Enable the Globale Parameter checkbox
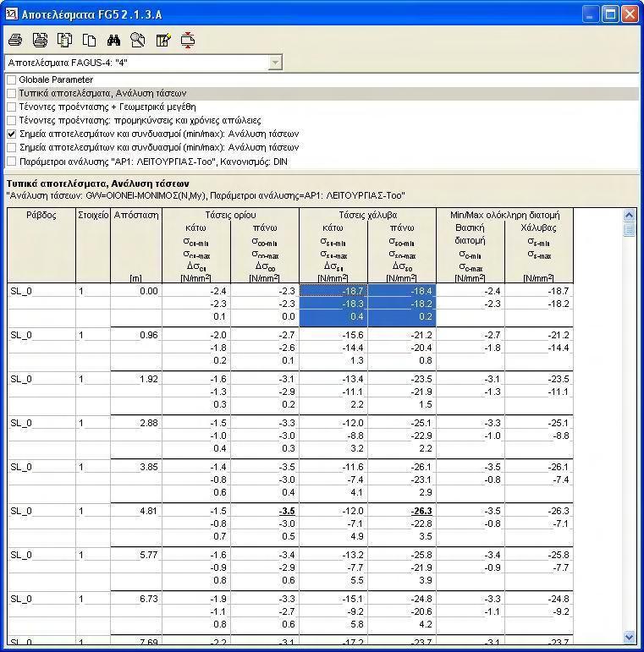Viewport: 644px width, 652px height. tap(12, 79)
